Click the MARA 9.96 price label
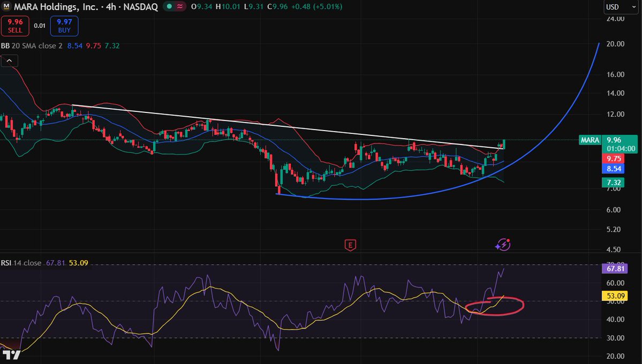The width and height of the screenshot is (642, 364). 608,143
